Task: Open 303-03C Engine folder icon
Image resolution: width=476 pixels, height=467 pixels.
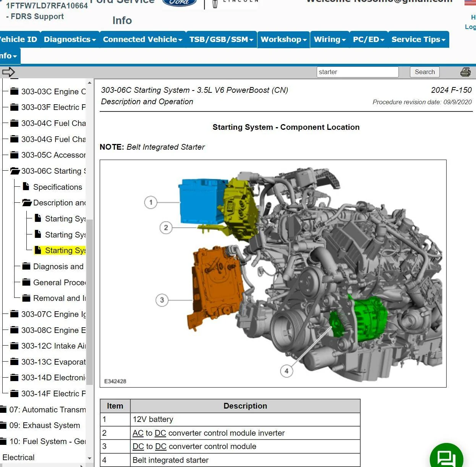Action: coord(14,91)
